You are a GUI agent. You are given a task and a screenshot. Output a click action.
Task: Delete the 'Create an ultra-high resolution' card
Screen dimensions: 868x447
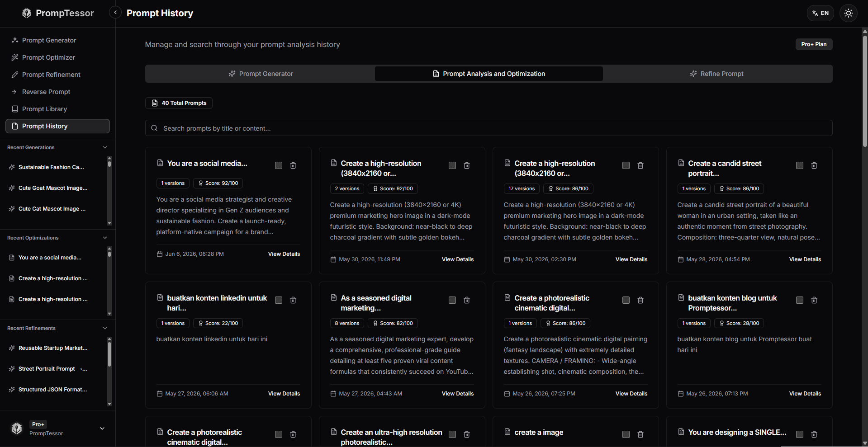[x=467, y=434]
